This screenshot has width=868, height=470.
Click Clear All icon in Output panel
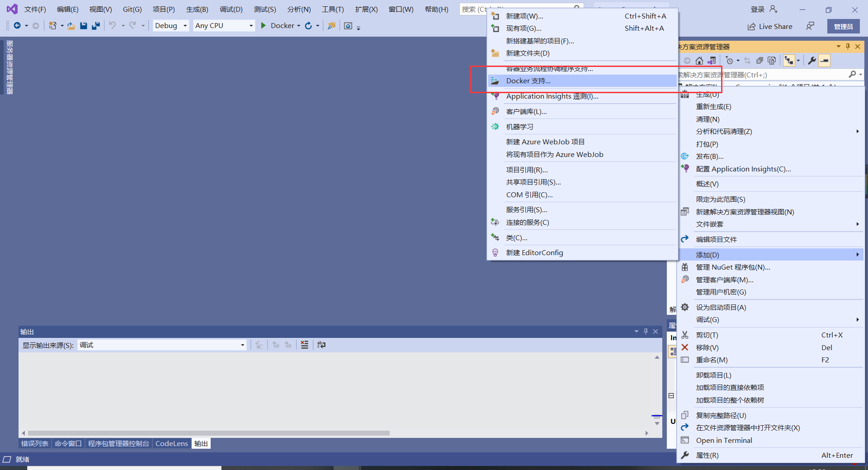point(305,345)
